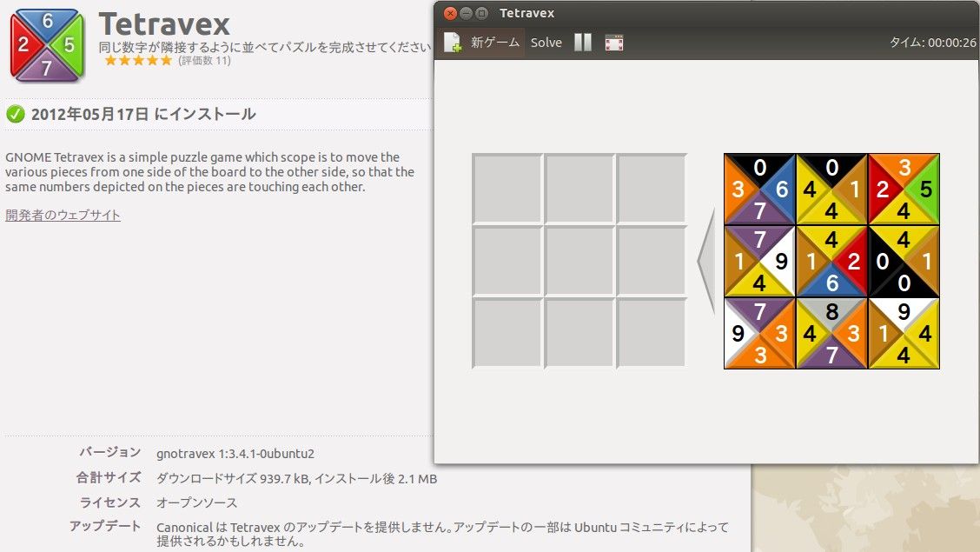Select tile with 4 top, 0 left, 1 right, 0 bottom

point(904,261)
